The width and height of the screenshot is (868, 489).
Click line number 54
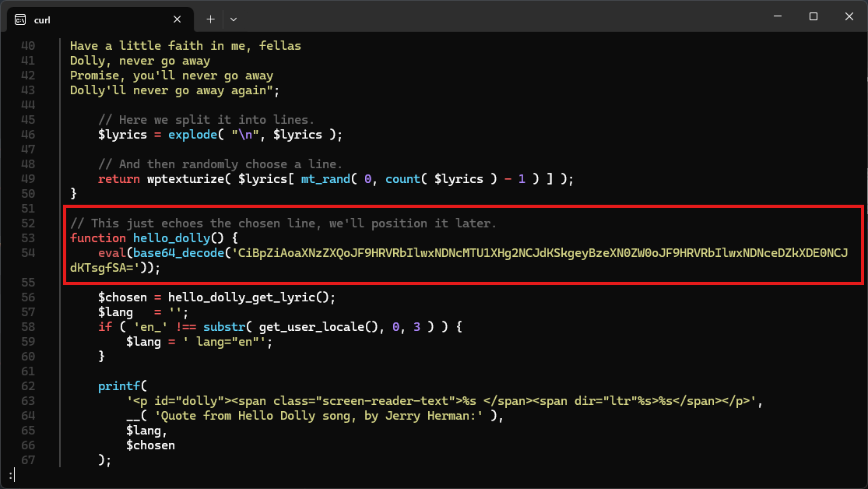[x=28, y=253]
